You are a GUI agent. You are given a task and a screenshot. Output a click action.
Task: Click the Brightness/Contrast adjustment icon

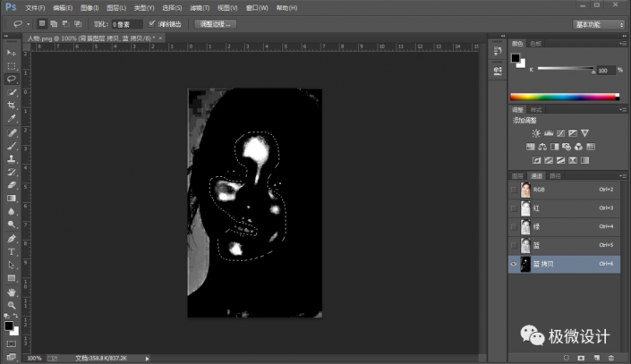coord(535,133)
